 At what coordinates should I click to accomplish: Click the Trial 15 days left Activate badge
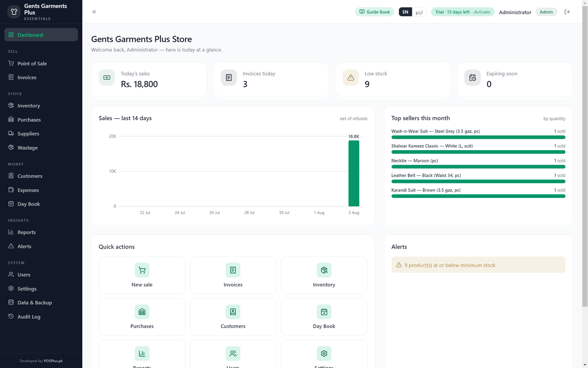(463, 12)
